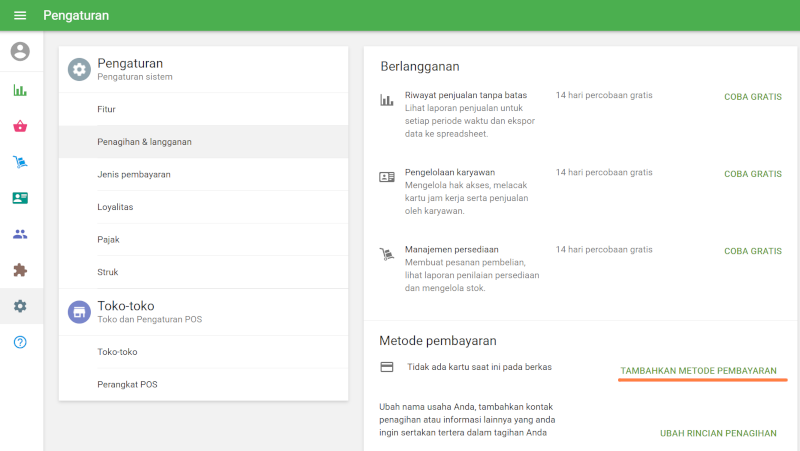Open the employees ID card icon

pos(20,198)
